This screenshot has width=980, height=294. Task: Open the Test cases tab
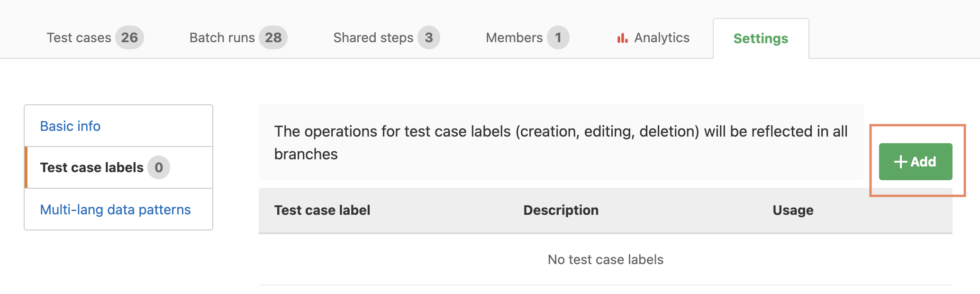(95, 37)
